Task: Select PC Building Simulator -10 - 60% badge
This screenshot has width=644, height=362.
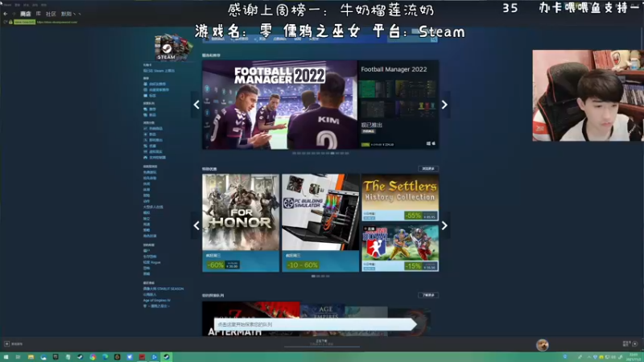Action: (303, 265)
